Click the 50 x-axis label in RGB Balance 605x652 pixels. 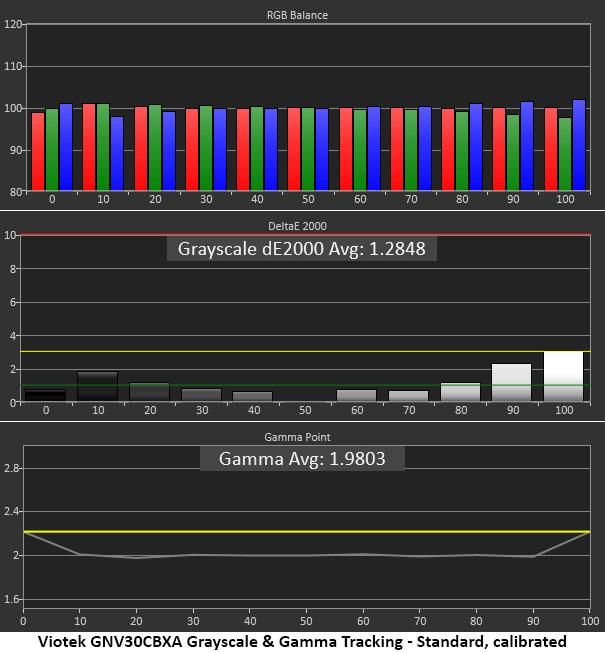[308, 199]
